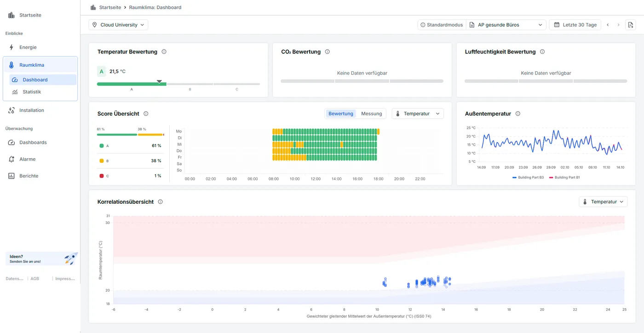Click the building icon next to Startseite
This screenshot has width=644, height=333.
[x=11, y=15]
